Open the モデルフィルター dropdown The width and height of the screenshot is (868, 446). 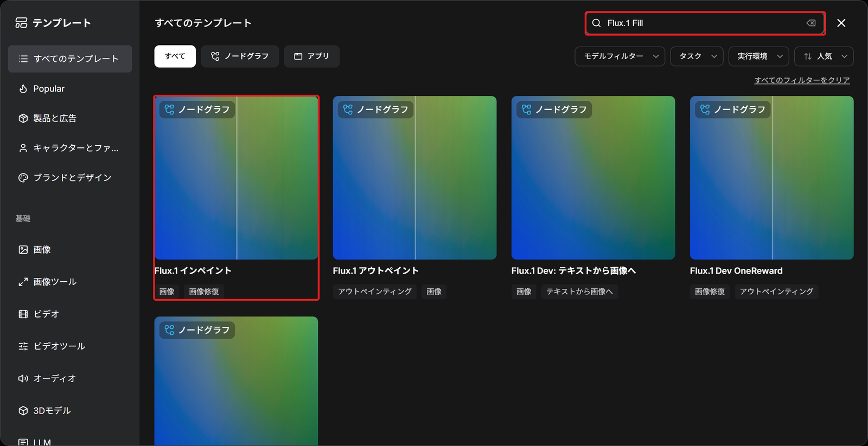(x=620, y=56)
